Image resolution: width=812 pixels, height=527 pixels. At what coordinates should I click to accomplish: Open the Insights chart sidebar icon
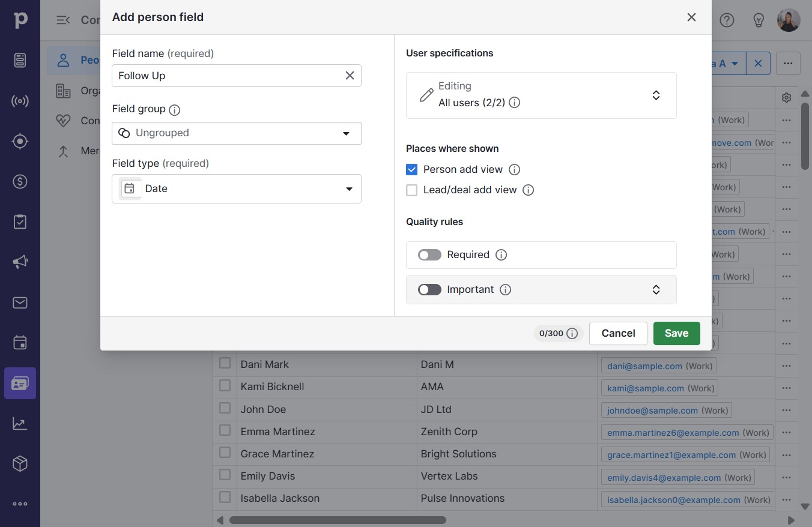(20, 423)
